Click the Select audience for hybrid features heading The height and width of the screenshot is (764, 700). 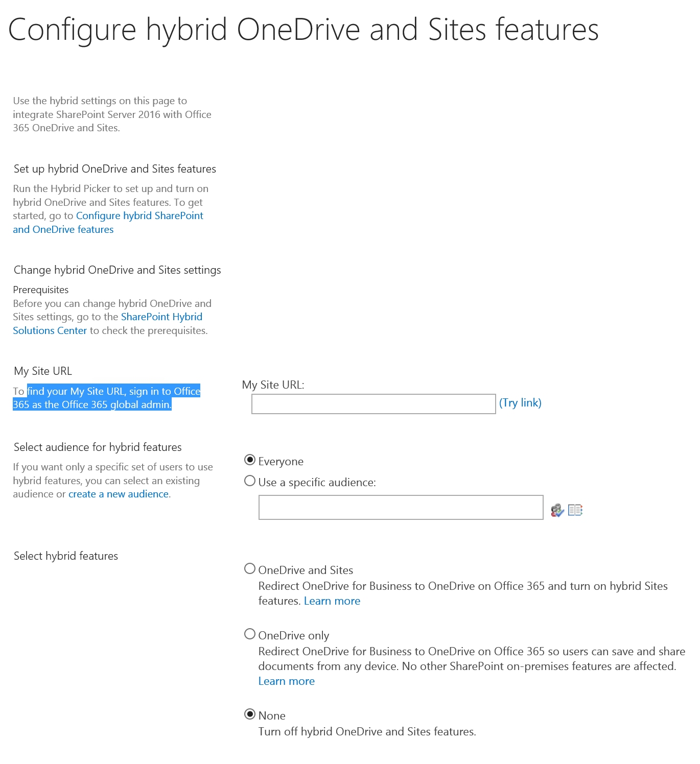98,447
